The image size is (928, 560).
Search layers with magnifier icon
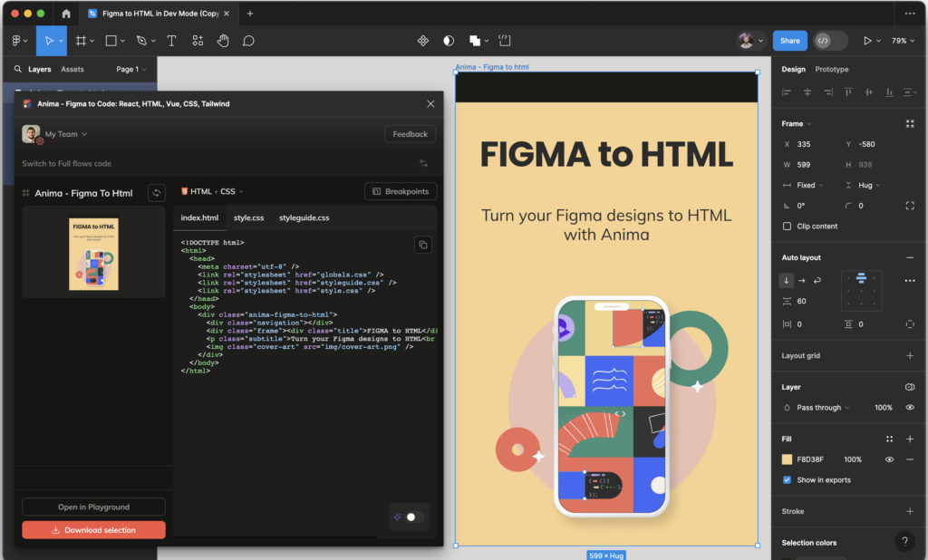17,70
